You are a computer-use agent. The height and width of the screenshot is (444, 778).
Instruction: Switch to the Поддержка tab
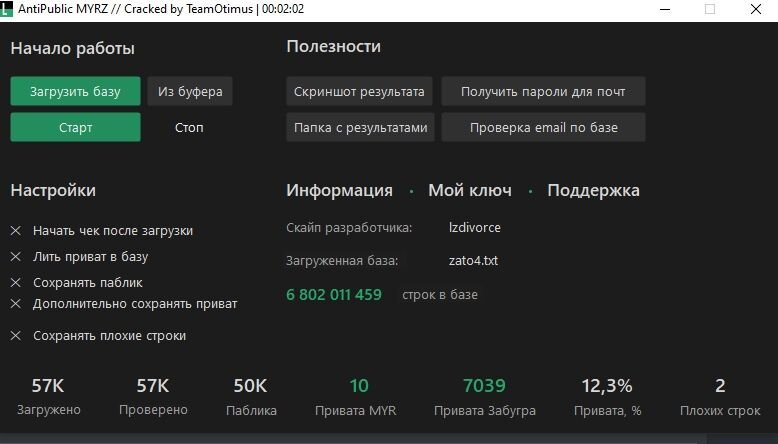(x=593, y=190)
